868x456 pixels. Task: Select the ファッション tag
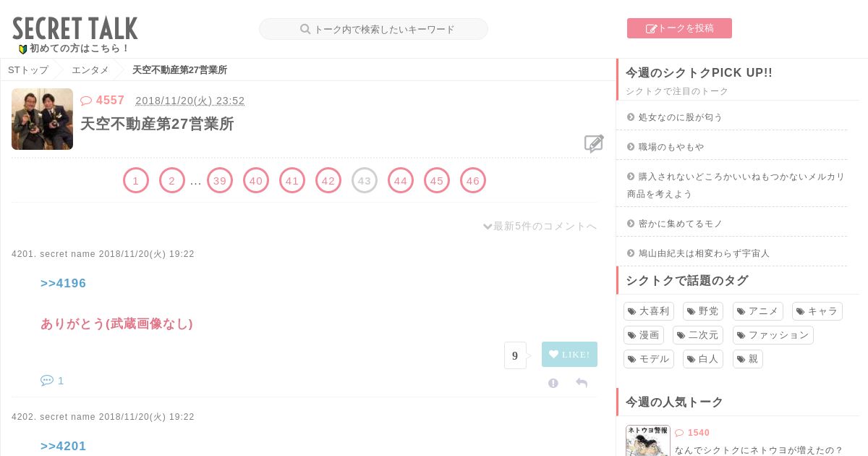(773, 335)
